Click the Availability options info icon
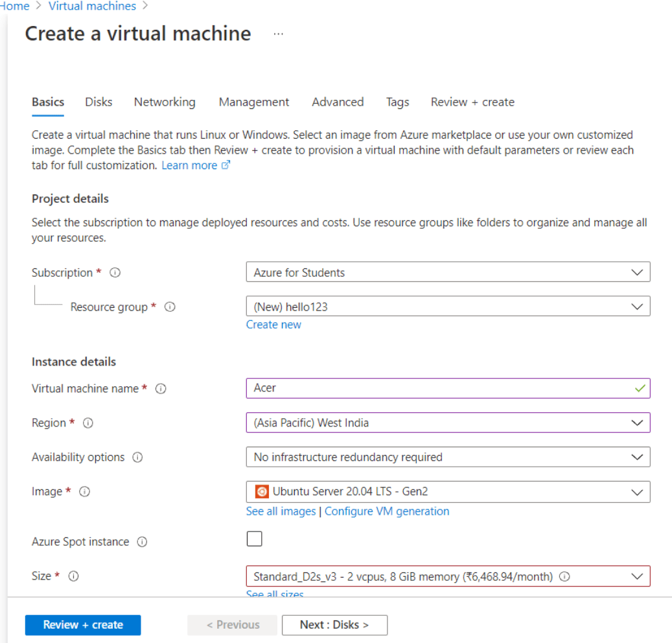This screenshot has height=643, width=672. [137, 458]
